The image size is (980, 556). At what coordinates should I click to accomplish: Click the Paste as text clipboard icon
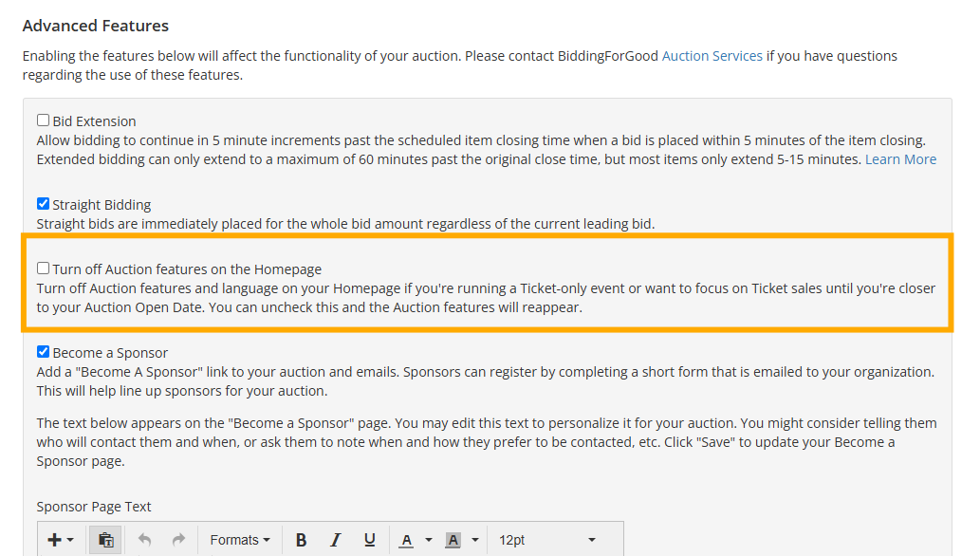[x=105, y=540]
